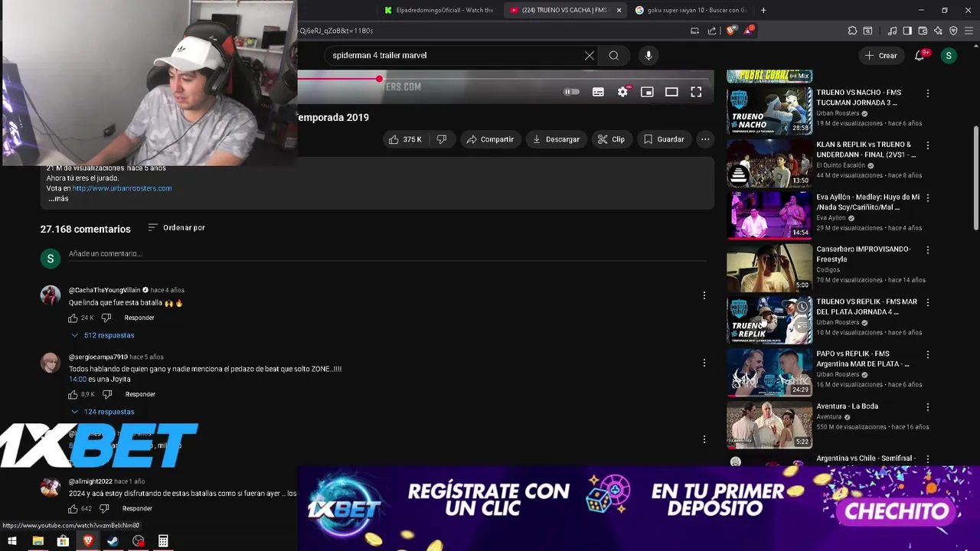Open Eva Ayllón Medley video title
Viewport: 980px width, 551px height.
(x=868, y=202)
